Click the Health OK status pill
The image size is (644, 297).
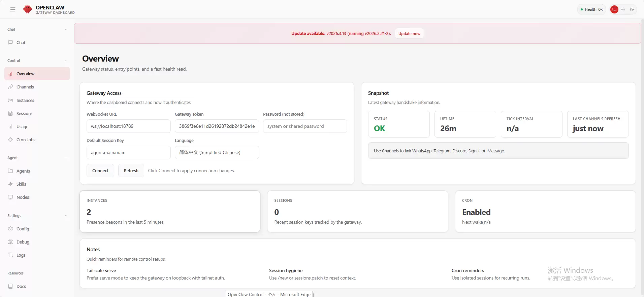pyautogui.click(x=591, y=9)
